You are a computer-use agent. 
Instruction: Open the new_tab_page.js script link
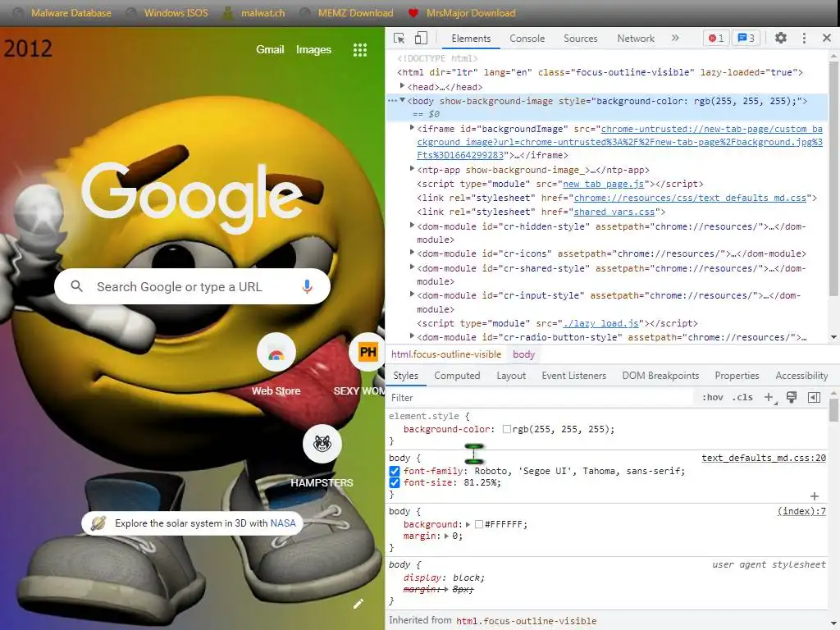coord(603,184)
